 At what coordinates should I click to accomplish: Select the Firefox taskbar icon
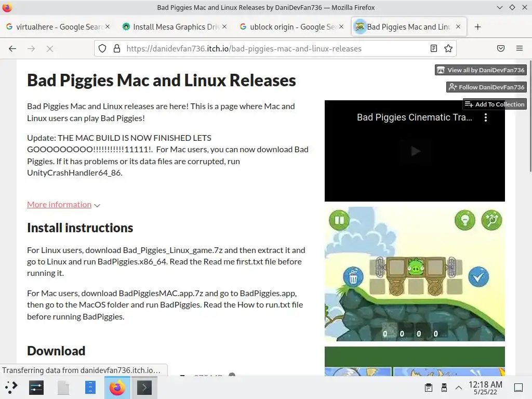(117, 388)
